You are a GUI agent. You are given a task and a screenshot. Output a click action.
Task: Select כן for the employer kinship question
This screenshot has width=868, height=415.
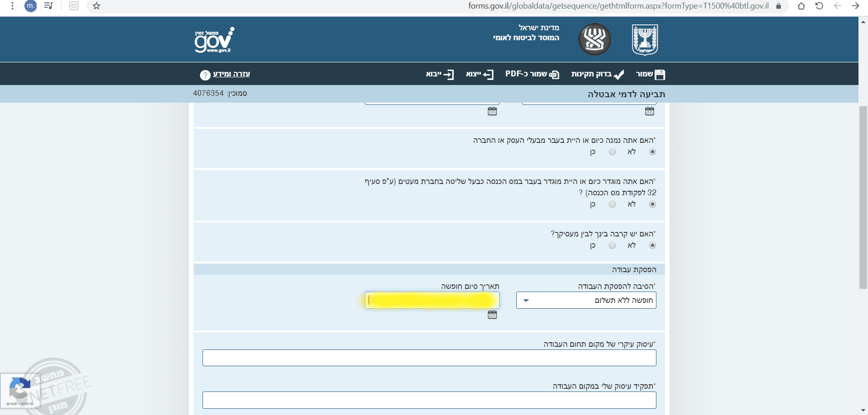pyautogui.click(x=612, y=245)
